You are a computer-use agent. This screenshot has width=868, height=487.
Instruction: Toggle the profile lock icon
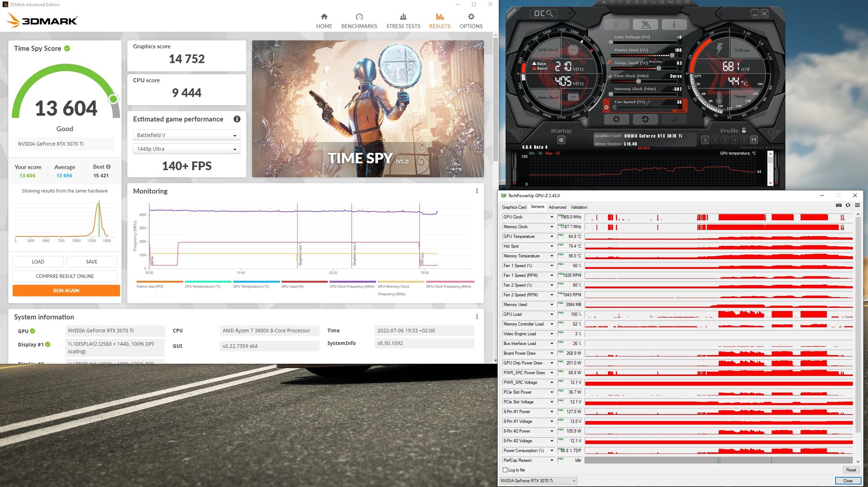click(x=744, y=130)
